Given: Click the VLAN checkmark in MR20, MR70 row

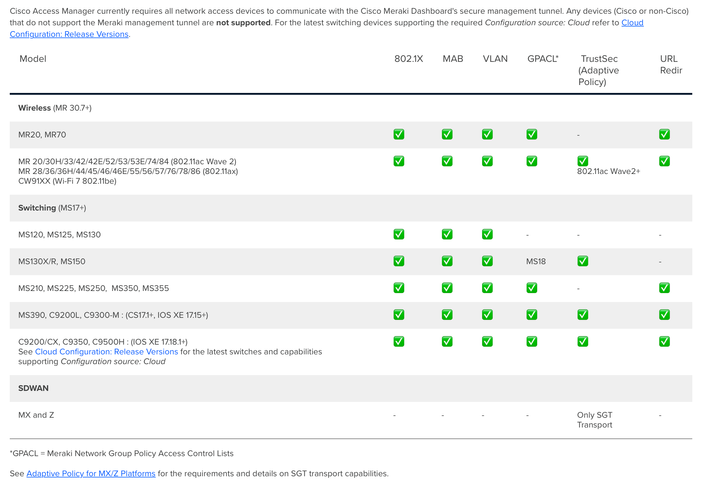Looking at the screenshot, I should [x=487, y=134].
